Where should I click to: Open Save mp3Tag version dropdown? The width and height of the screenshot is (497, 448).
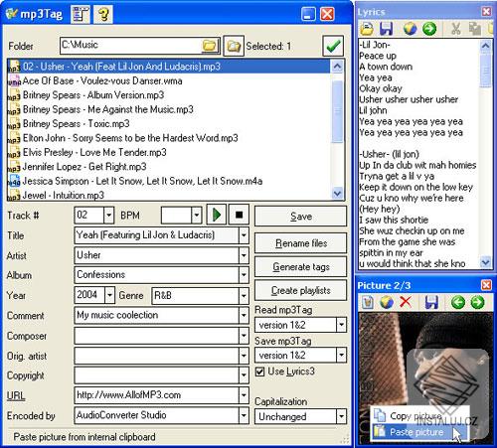(341, 356)
